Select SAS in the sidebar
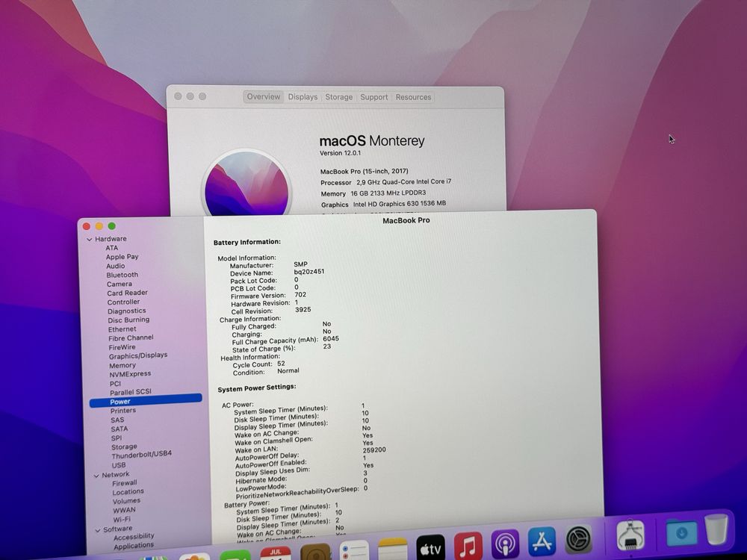Screen dimensions: 747x560 coord(117,420)
